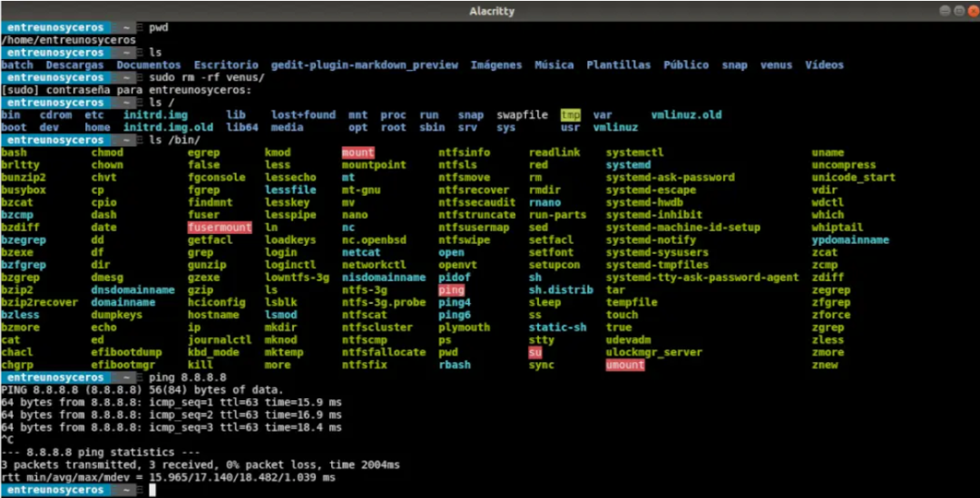Select the unicode_start entry
Image resolution: width=980 pixels, height=498 pixels.
[x=854, y=178]
